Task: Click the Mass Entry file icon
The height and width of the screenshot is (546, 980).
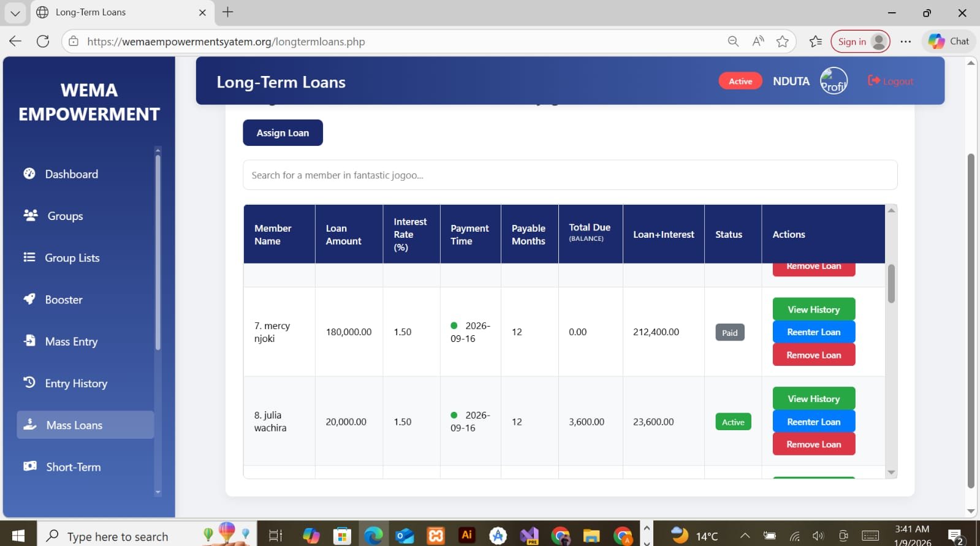Action: pyautogui.click(x=29, y=340)
